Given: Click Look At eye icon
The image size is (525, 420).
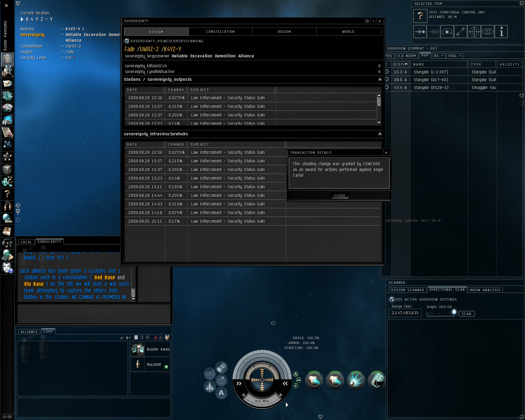Looking at the screenshot, I should [x=488, y=32].
